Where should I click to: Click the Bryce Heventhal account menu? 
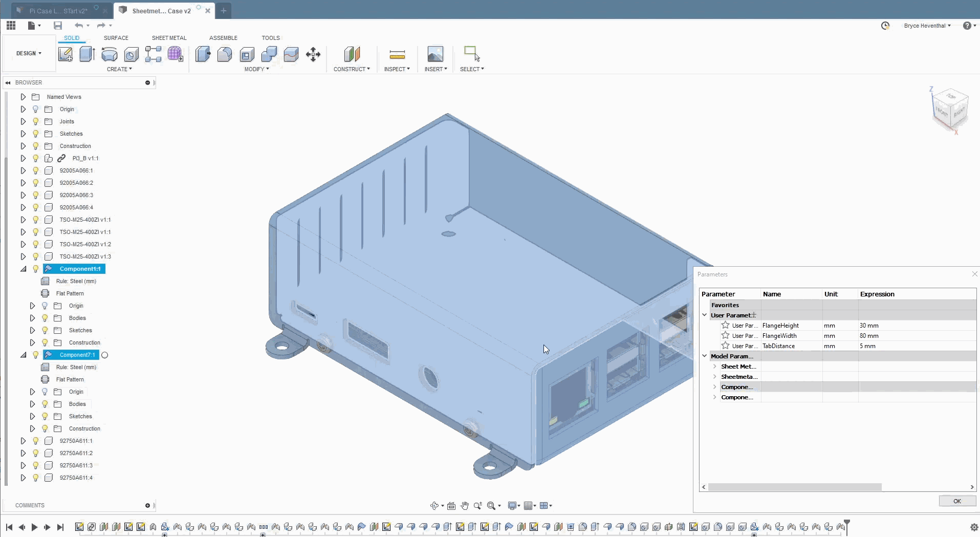click(x=927, y=26)
